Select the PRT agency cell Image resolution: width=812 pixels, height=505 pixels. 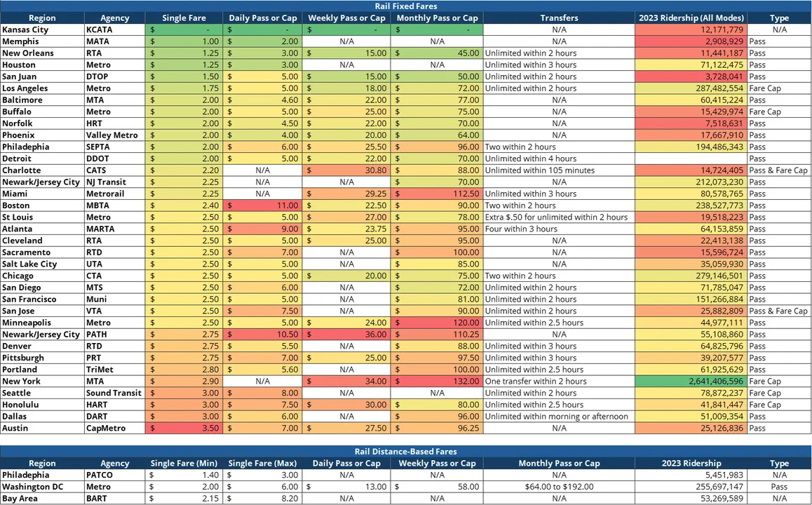click(x=114, y=358)
